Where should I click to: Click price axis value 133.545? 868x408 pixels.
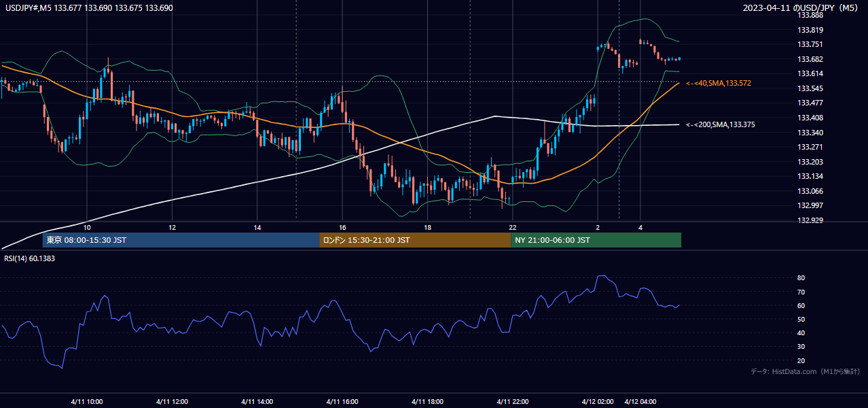tap(810, 88)
